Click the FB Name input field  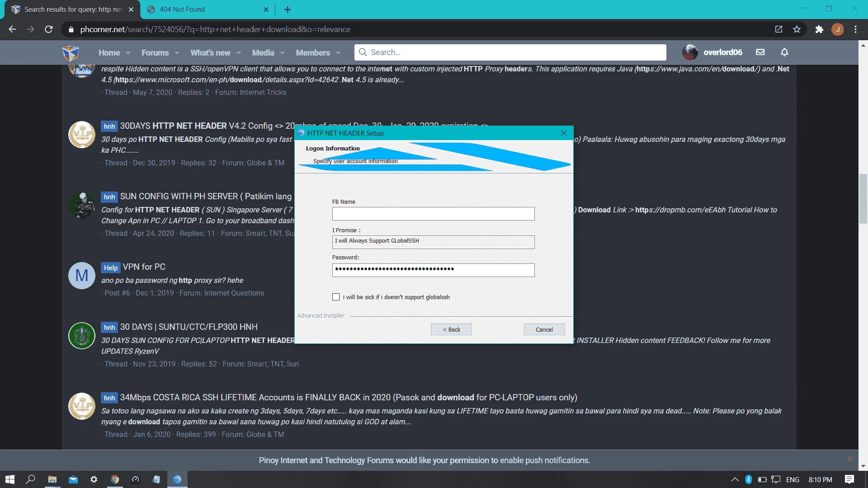(433, 214)
